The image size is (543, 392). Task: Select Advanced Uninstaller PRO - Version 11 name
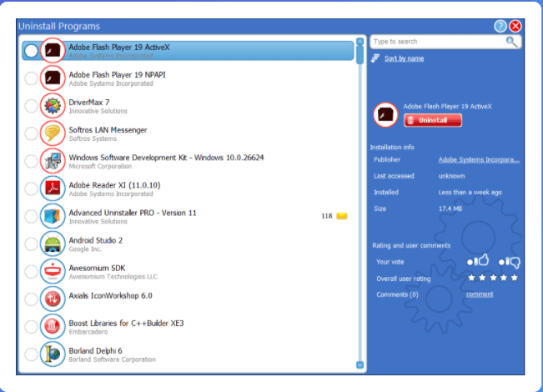coord(133,213)
